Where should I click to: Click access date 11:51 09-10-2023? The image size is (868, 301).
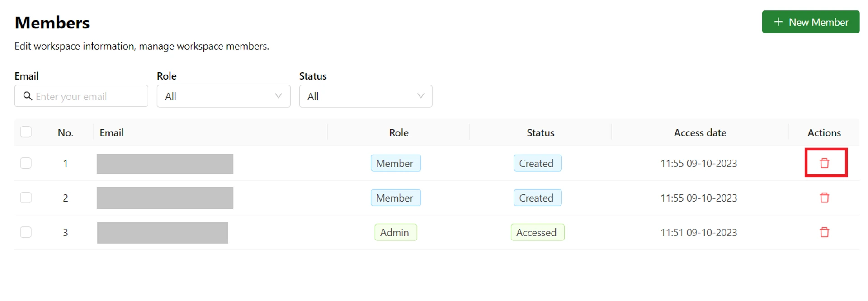click(698, 232)
